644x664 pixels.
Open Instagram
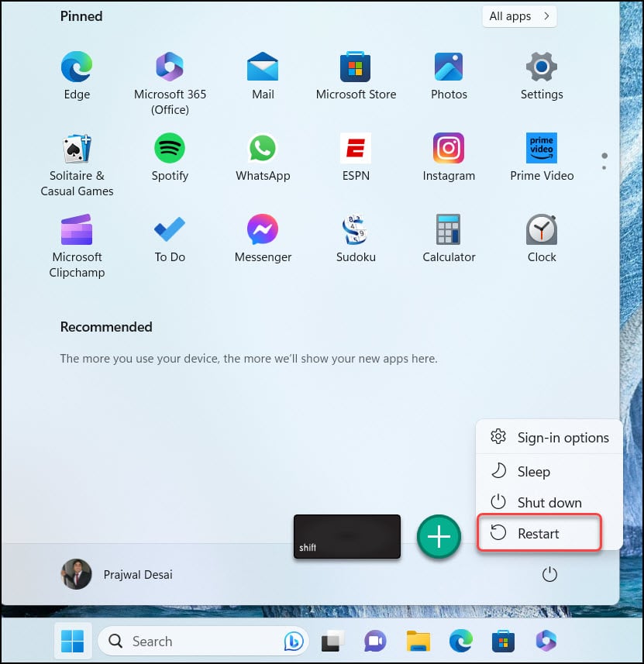pos(449,157)
